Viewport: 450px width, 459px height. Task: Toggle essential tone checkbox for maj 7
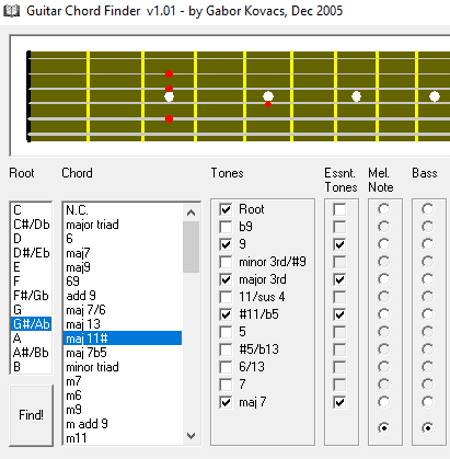click(340, 402)
